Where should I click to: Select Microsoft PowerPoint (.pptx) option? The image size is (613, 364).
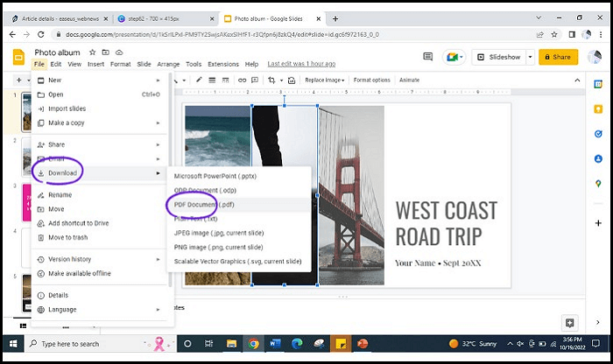pos(217,176)
